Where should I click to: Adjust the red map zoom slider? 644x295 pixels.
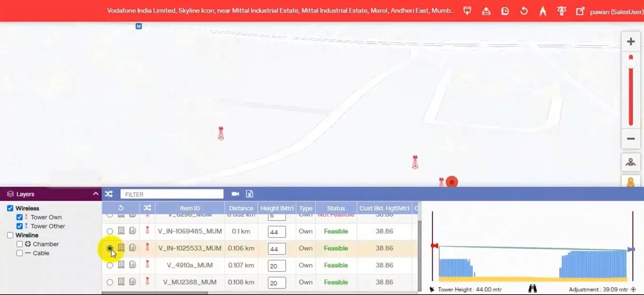pyautogui.click(x=631, y=91)
